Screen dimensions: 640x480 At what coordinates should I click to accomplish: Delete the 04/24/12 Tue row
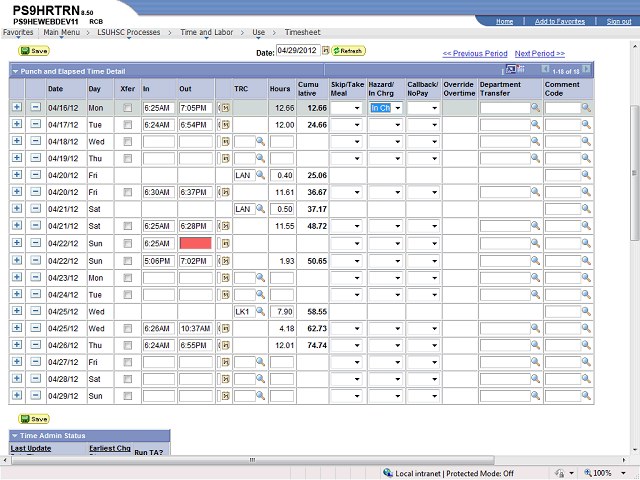36,294
